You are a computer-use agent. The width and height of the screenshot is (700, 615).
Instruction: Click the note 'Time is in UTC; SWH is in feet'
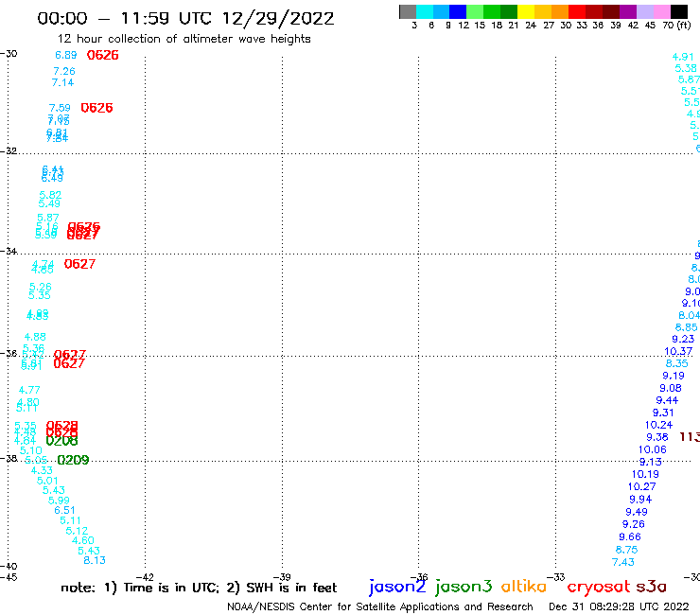199,588
